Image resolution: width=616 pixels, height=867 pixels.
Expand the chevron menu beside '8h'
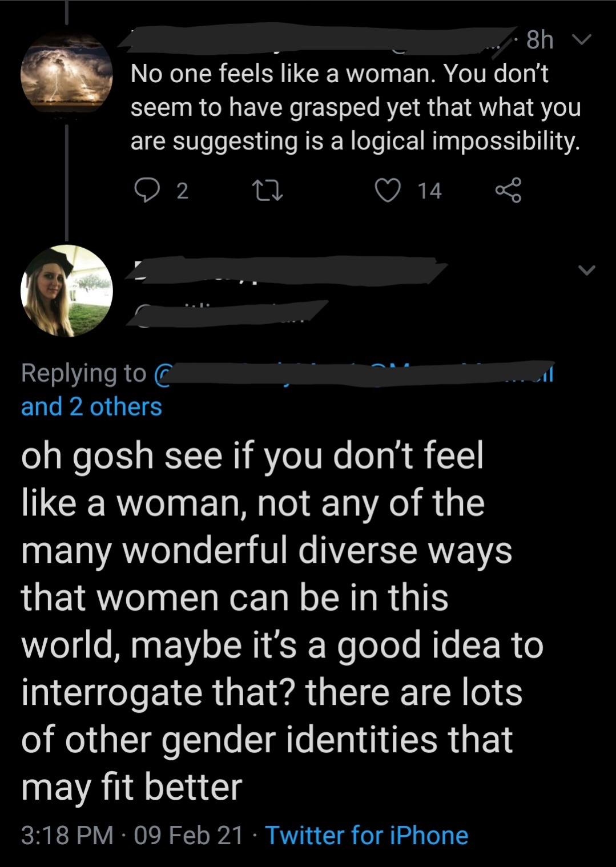[x=582, y=40]
